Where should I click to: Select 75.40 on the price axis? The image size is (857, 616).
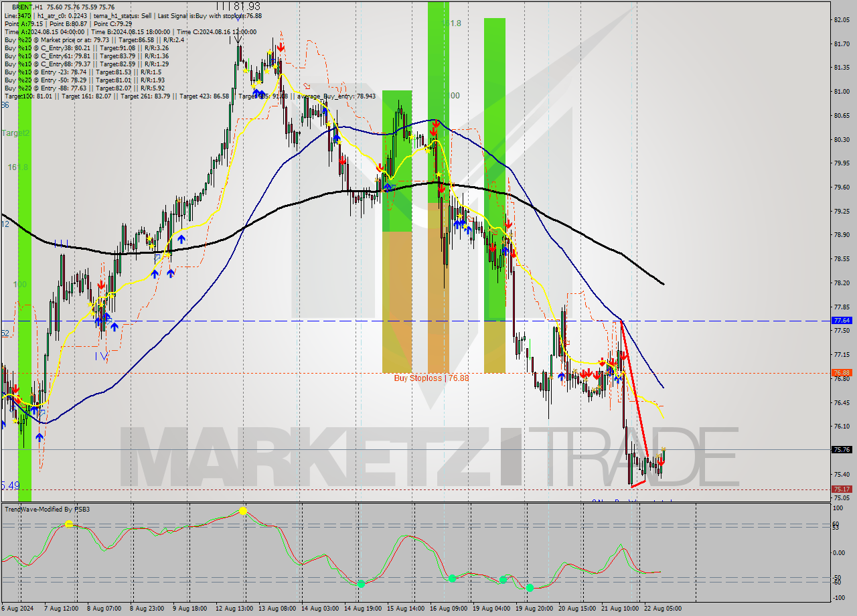pyautogui.click(x=842, y=474)
